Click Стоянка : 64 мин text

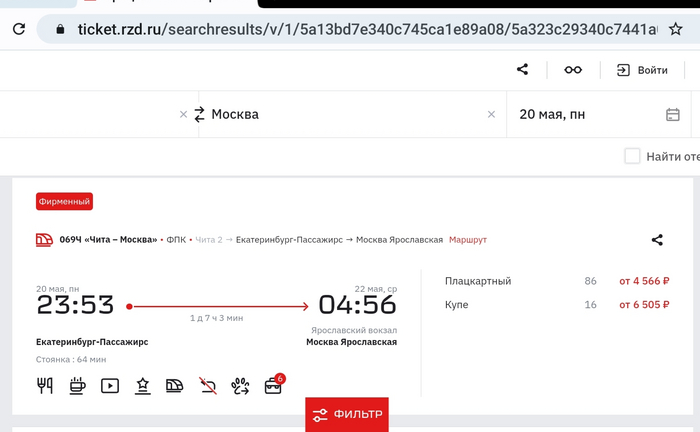click(x=71, y=359)
